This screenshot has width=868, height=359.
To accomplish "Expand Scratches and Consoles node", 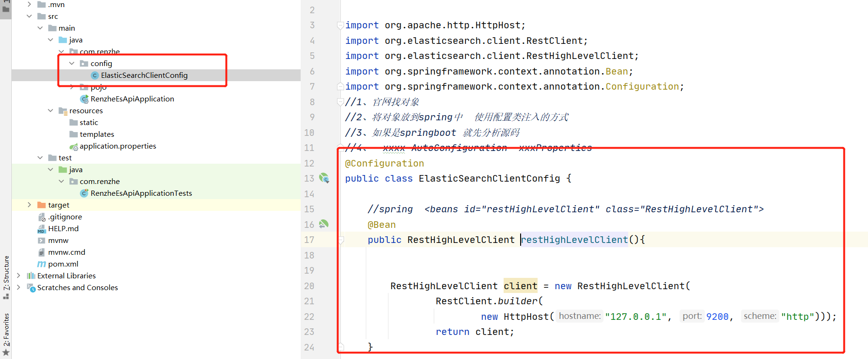I will (18, 287).
